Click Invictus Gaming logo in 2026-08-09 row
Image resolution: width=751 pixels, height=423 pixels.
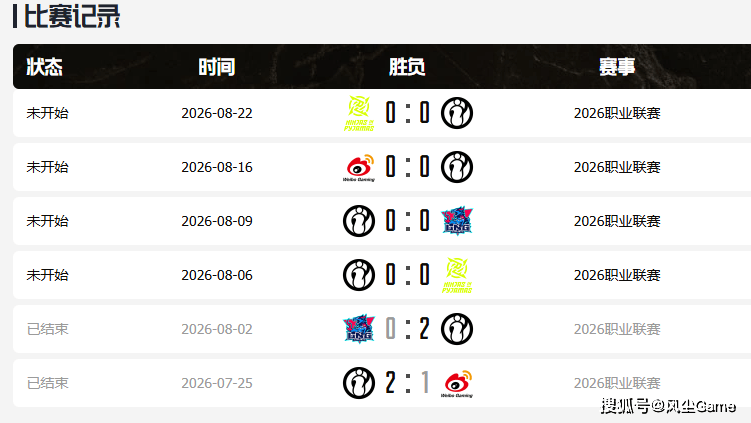click(x=359, y=221)
